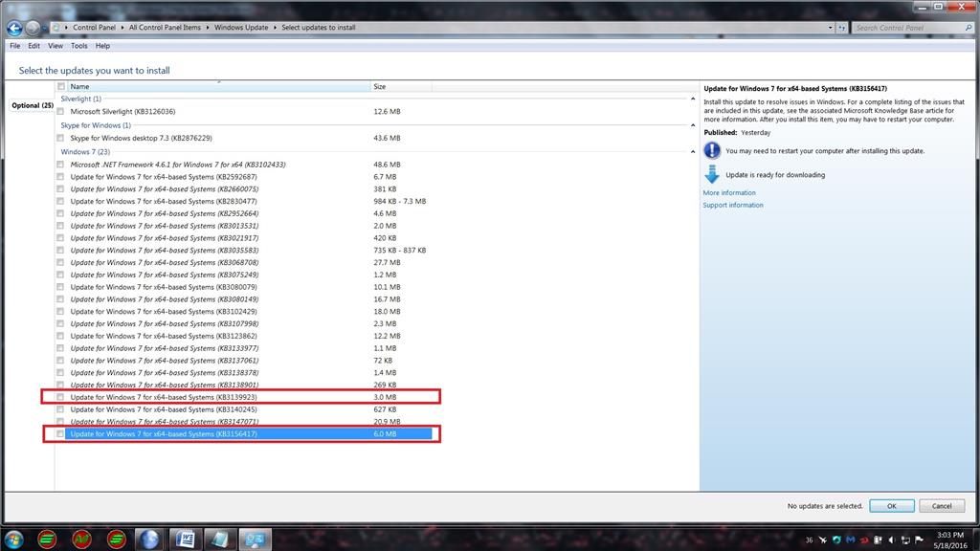
Task: Click the Cancel button
Action: point(942,506)
